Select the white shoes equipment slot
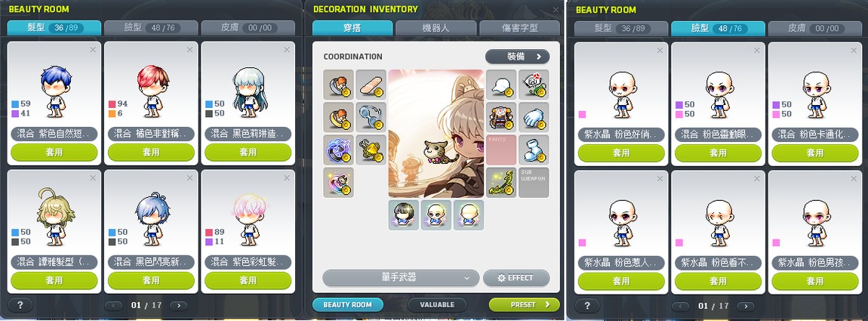868x321 pixels. [534, 150]
